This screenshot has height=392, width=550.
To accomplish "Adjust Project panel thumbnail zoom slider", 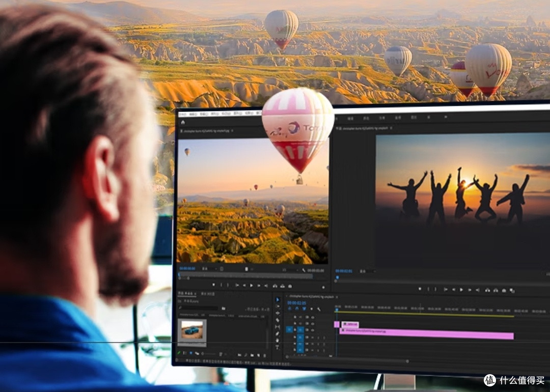I will click(x=208, y=354).
